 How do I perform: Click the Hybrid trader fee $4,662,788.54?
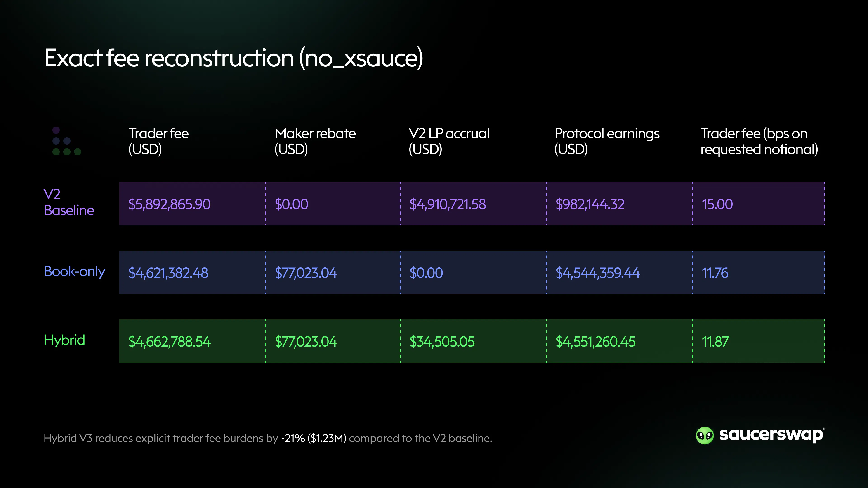pos(170,342)
